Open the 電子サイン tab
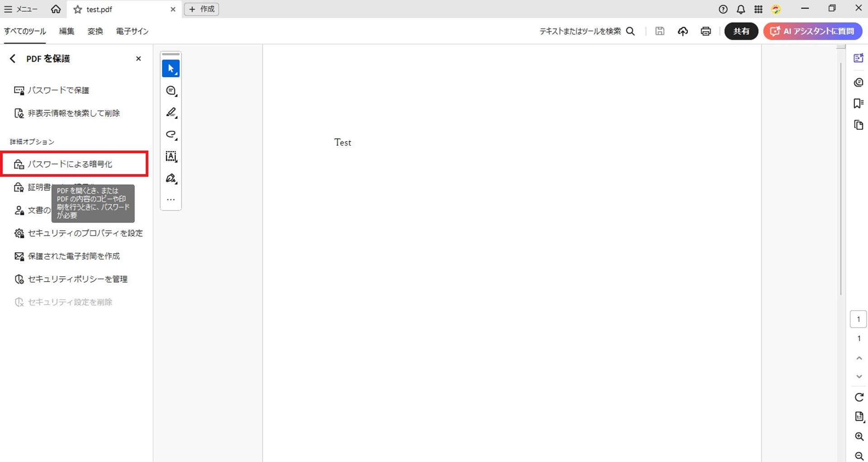The image size is (868, 462). point(132,31)
